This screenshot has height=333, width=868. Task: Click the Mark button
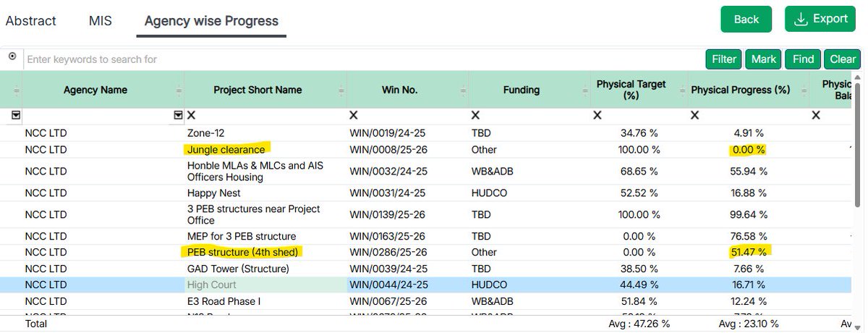pyautogui.click(x=764, y=59)
